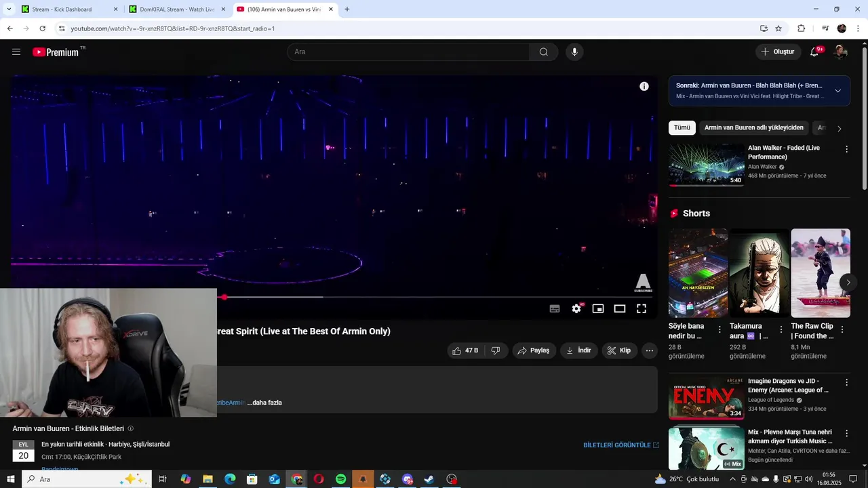868x488 pixels.
Task: Open the YouTube hamburger guide menu
Action: coord(16,52)
